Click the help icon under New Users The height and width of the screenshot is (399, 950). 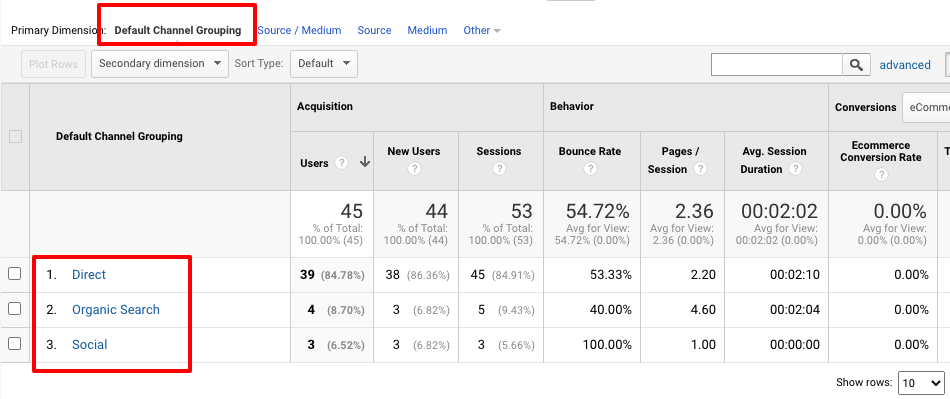(414, 169)
